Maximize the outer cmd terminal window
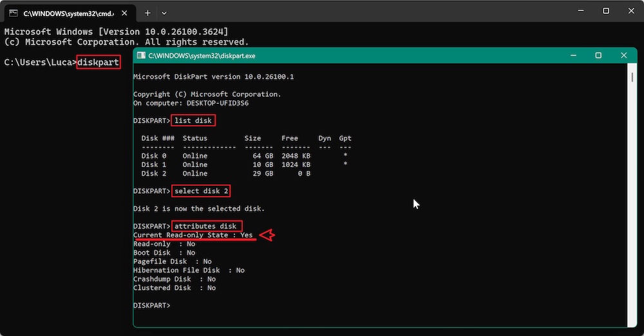Viewport: 644px width, 336px height. click(x=606, y=11)
